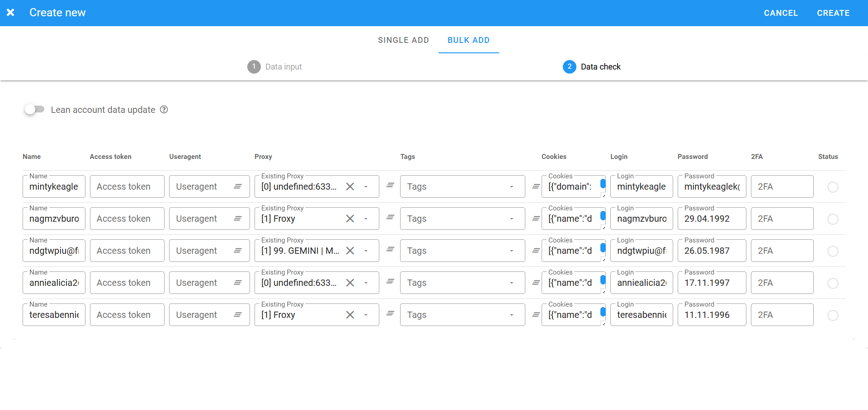Open Tags dropdown in teresabennie row
The image size is (868, 410).
click(x=462, y=315)
